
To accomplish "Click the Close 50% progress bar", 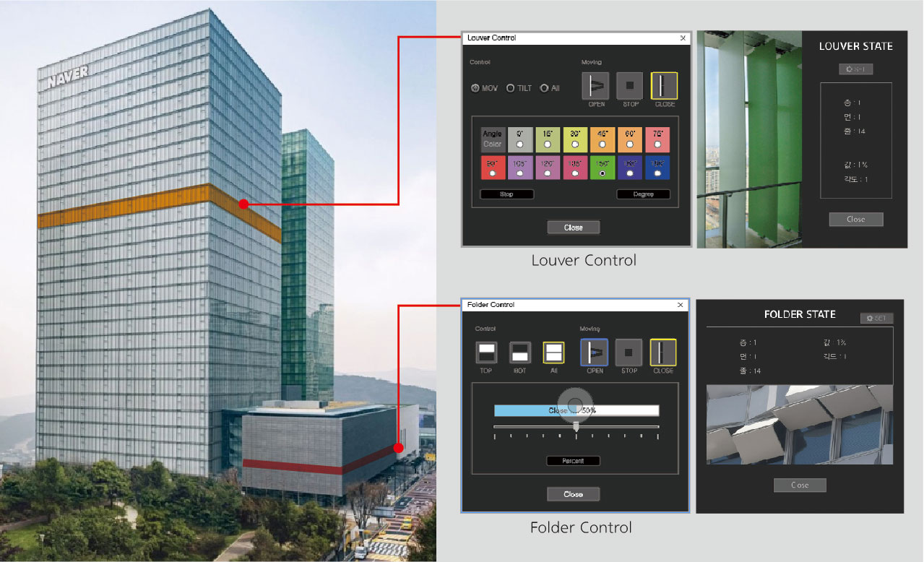I will [x=577, y=410].
